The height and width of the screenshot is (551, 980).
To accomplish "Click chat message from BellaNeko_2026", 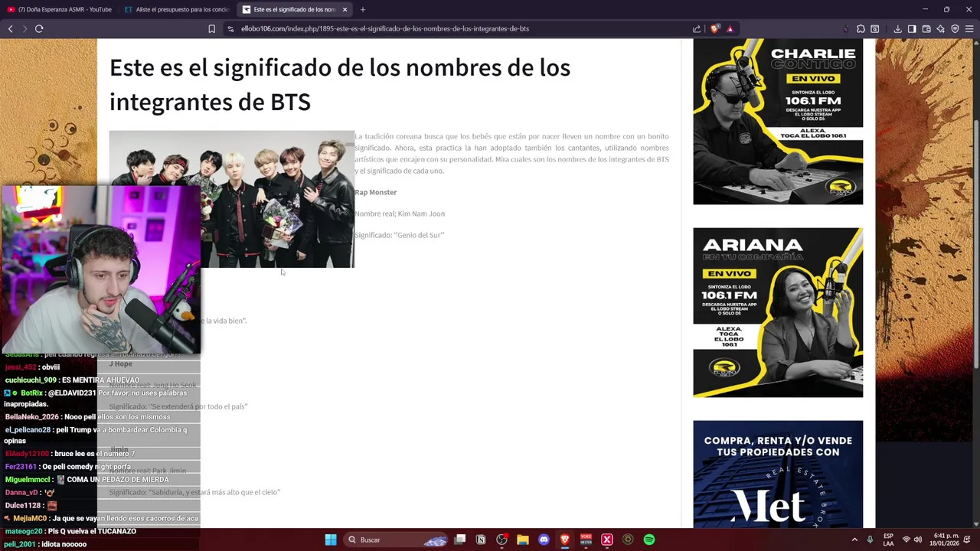I will (88, 417).
